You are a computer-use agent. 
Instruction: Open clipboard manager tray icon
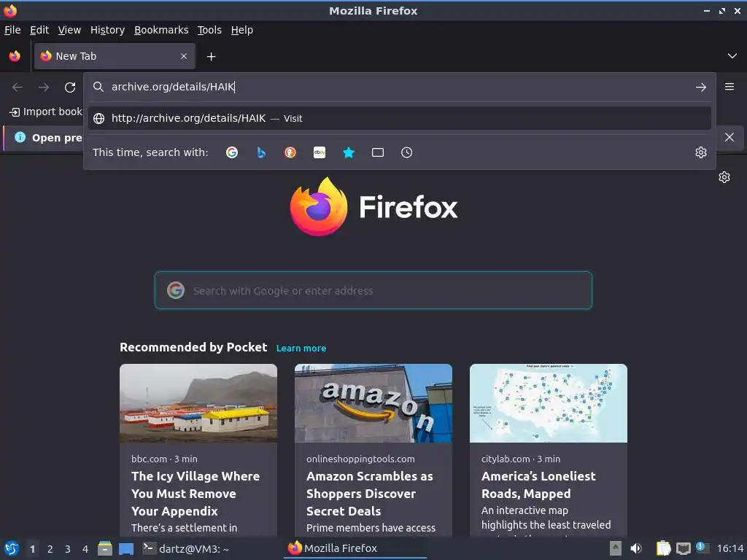(663, 548)
